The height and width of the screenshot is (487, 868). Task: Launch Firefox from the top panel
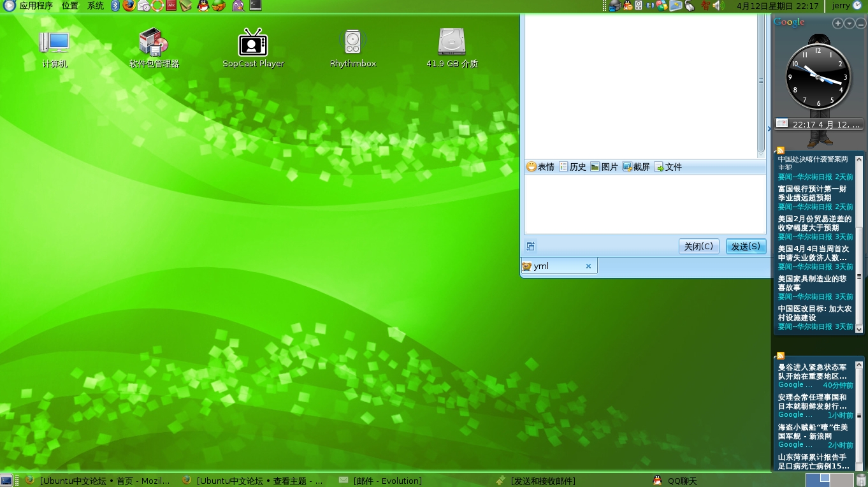pos(129,6)
